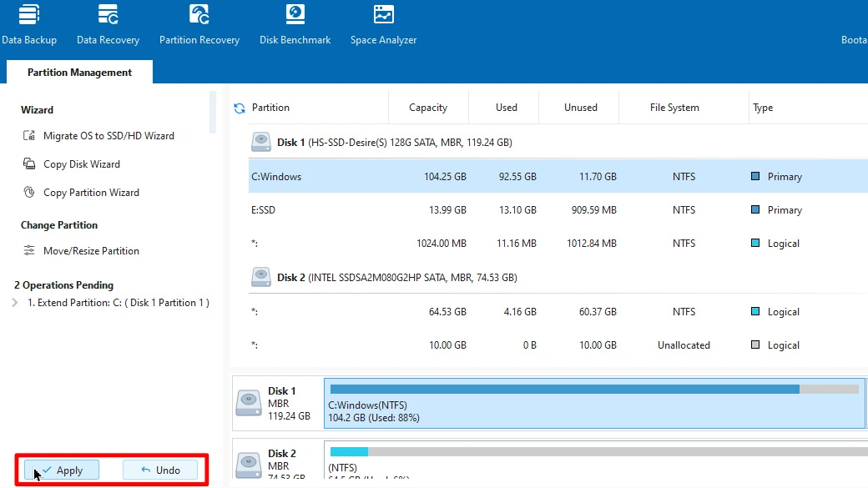
Task: Start the Copy Partition Wizard
Action: (x=91, y=193)
